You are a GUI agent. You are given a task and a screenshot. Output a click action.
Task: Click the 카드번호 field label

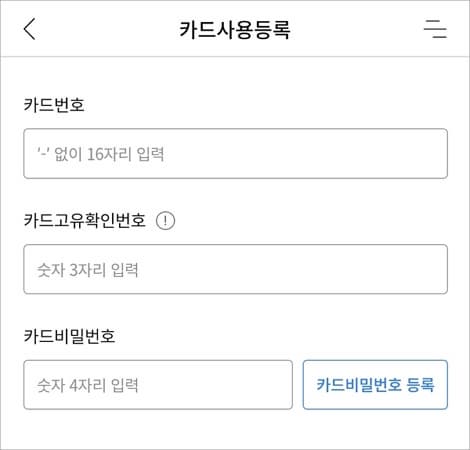(54, 105)
